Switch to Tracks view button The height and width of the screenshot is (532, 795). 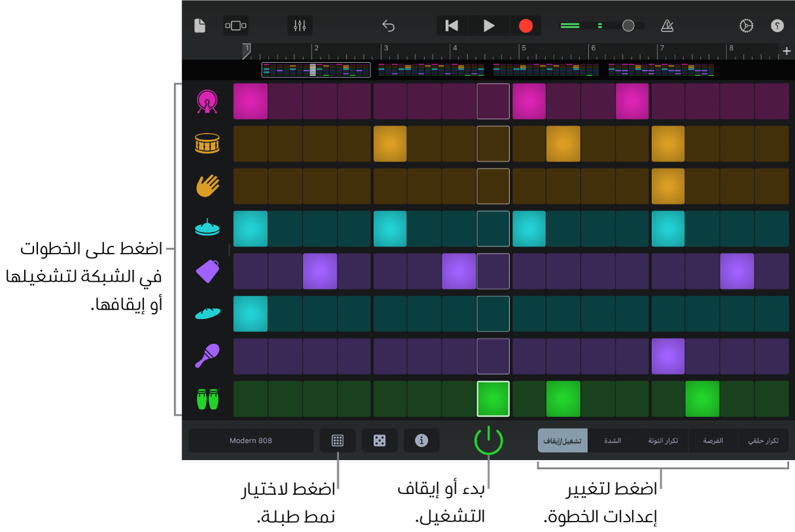[x=235, y=25]
